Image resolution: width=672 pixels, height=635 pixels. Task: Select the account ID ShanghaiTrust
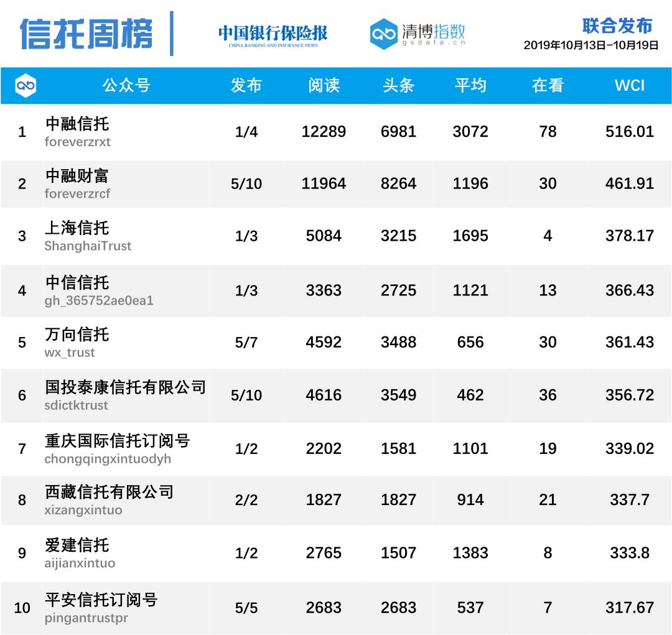(x=88, y=246)
